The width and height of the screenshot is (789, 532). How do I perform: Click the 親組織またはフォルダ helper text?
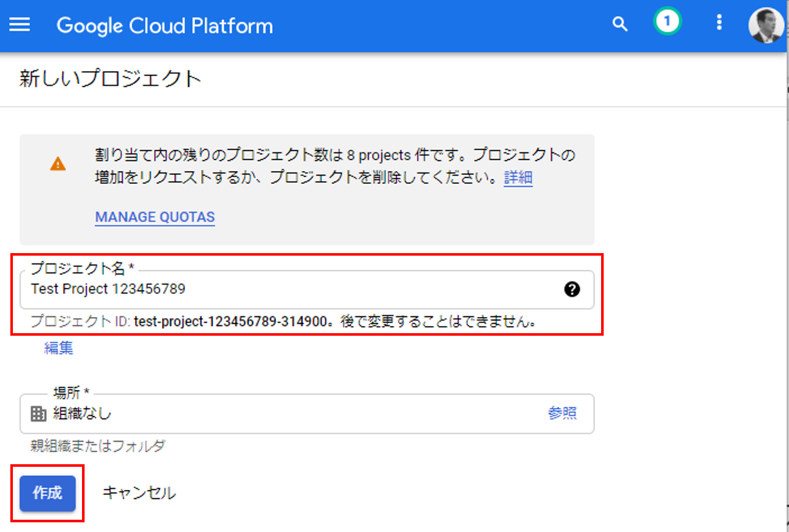[x=97, y=446]
